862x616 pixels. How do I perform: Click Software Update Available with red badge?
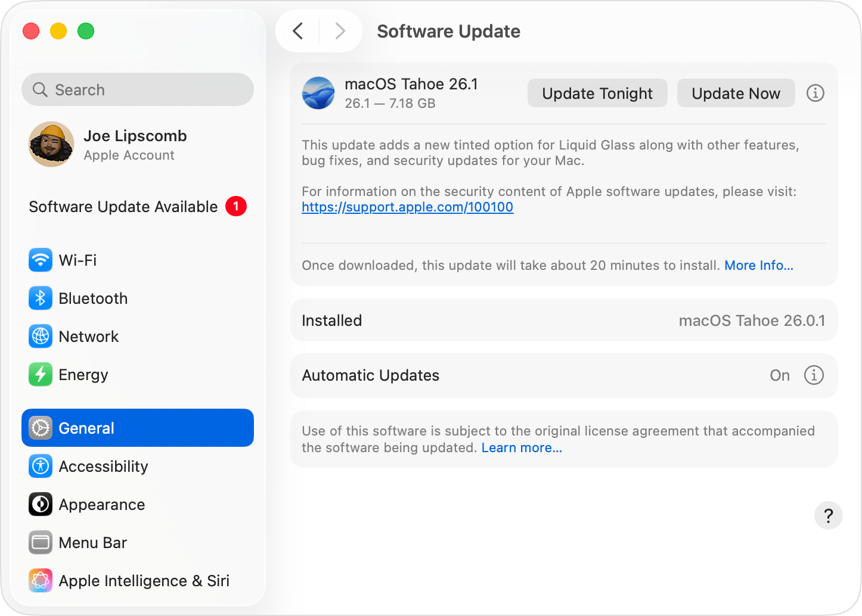click(x=123, y=207)
